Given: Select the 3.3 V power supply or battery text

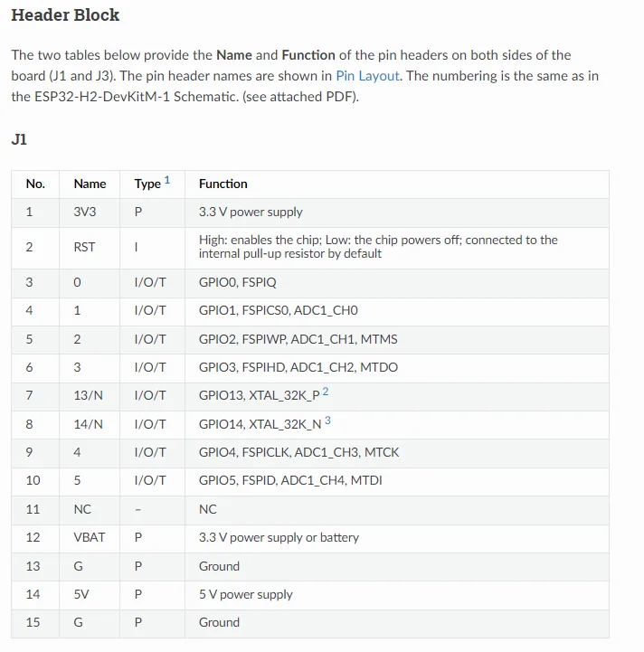Looking at the screenshot, I should point(279,537).
